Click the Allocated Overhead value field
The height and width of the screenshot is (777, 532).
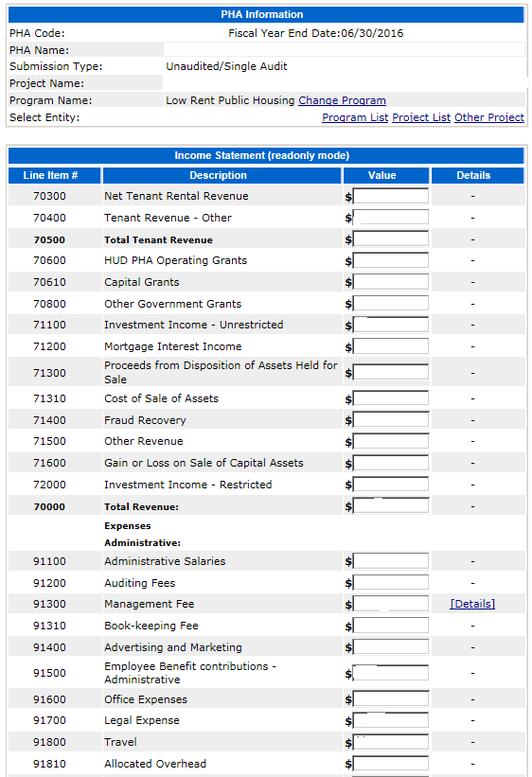coord(391,764)
